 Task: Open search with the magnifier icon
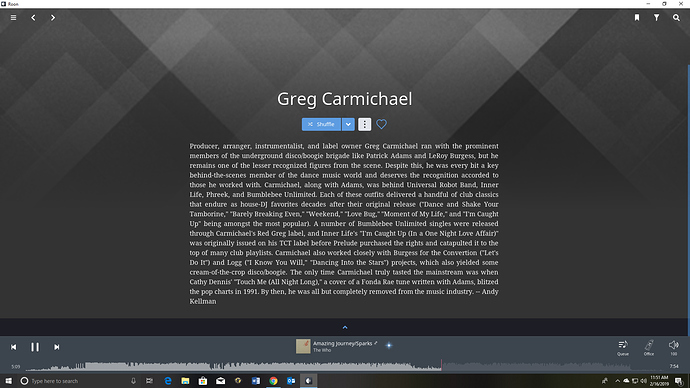point(676,18)
